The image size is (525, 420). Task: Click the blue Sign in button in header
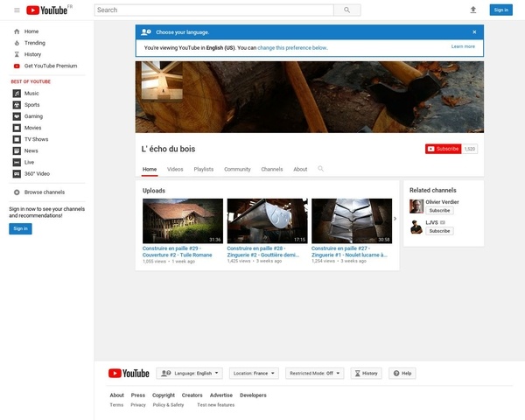click(x=500, y=10)
